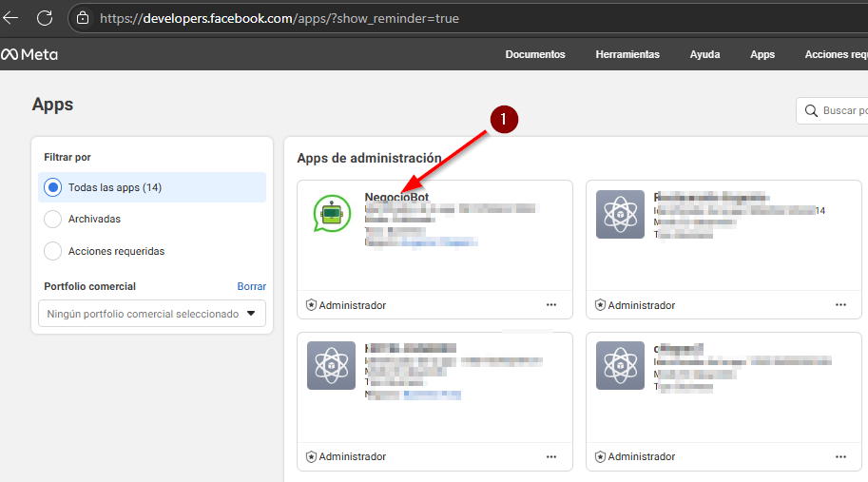Select Todas las apps (14) filter

[152, 187]
